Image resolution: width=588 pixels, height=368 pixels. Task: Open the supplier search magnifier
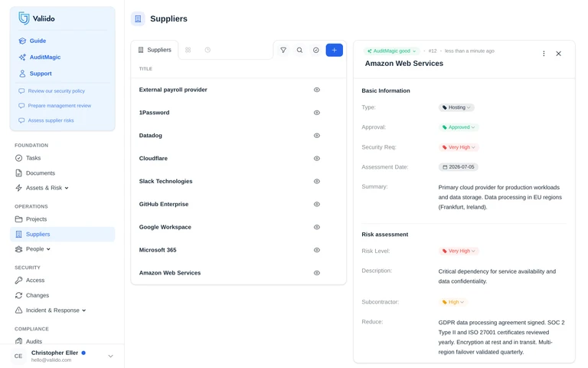click(x=299, y=50)
